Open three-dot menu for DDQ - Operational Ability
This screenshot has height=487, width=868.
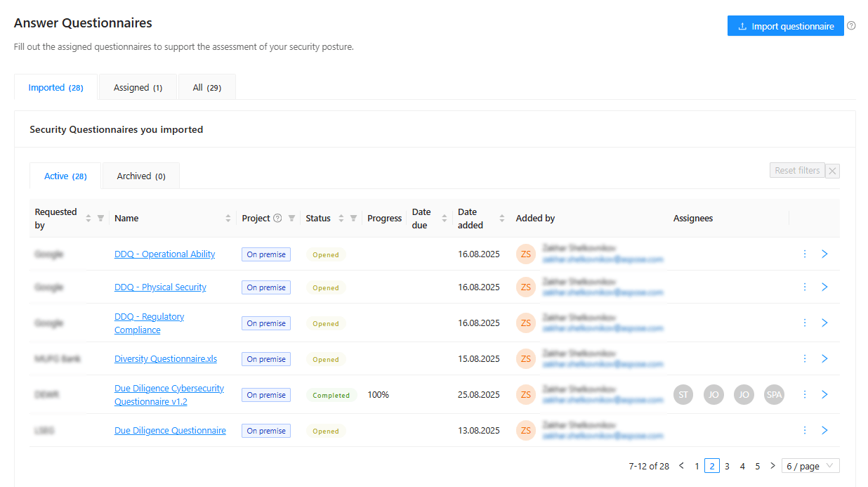tap(805, 254)
